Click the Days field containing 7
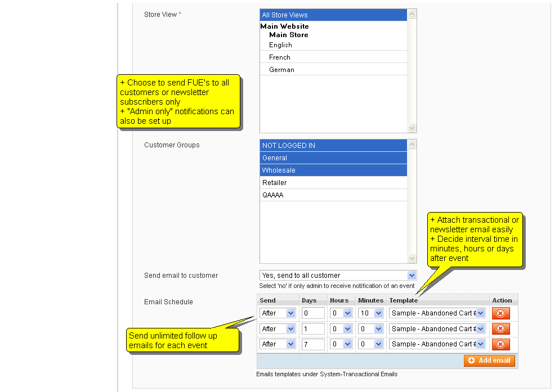 (313, 344)
